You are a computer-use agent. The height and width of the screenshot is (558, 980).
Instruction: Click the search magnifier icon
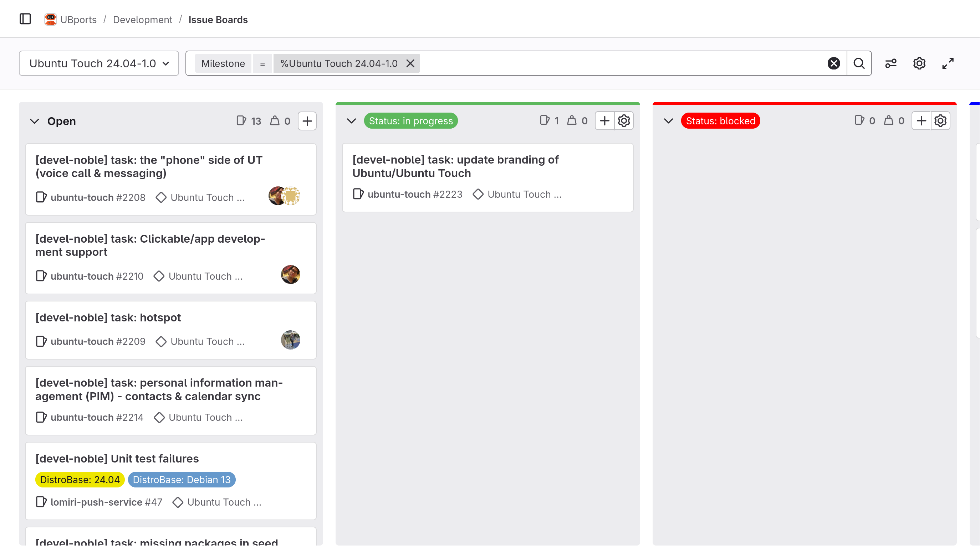point(859,63)
